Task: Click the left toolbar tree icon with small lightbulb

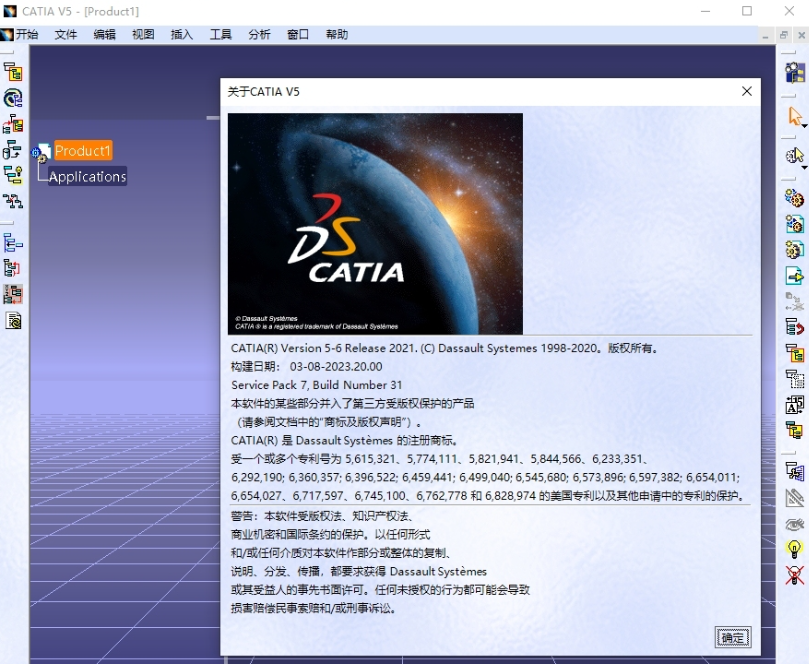Action: pos(13,175)
